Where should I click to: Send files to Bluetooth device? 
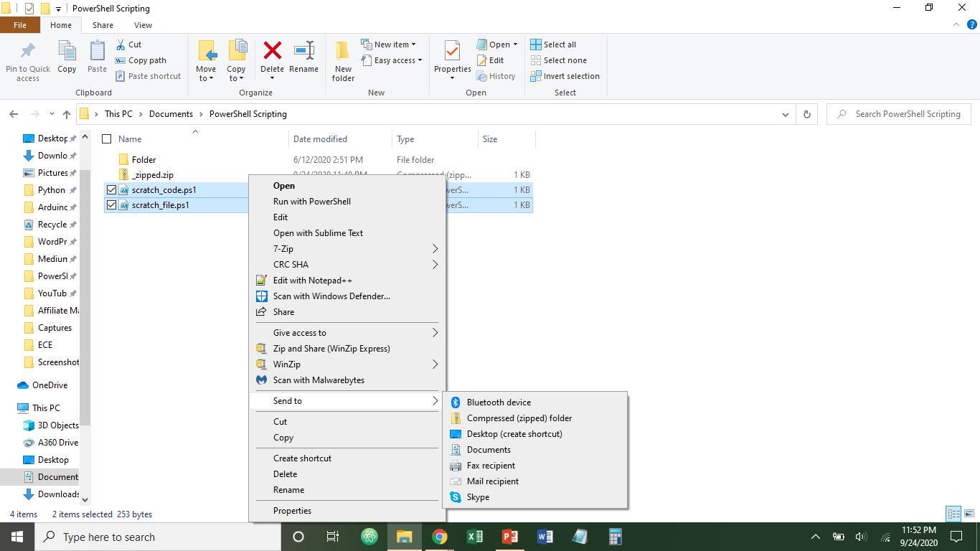(499, 402)
